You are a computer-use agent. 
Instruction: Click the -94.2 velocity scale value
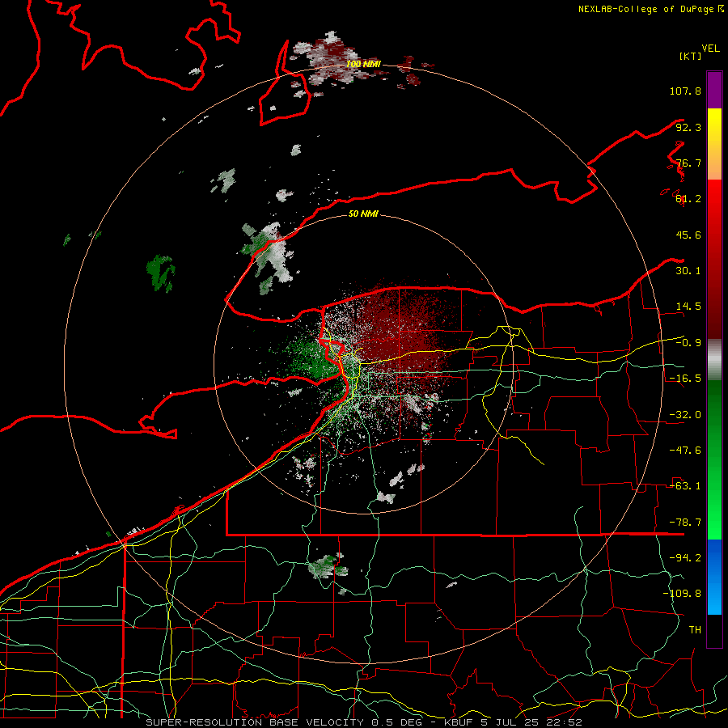point(685,558)
